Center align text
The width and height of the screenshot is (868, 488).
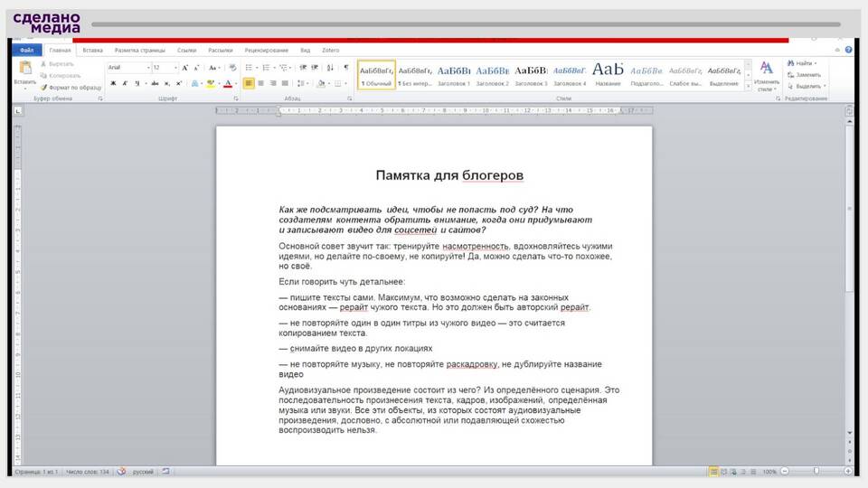click(x=260, y=83)
